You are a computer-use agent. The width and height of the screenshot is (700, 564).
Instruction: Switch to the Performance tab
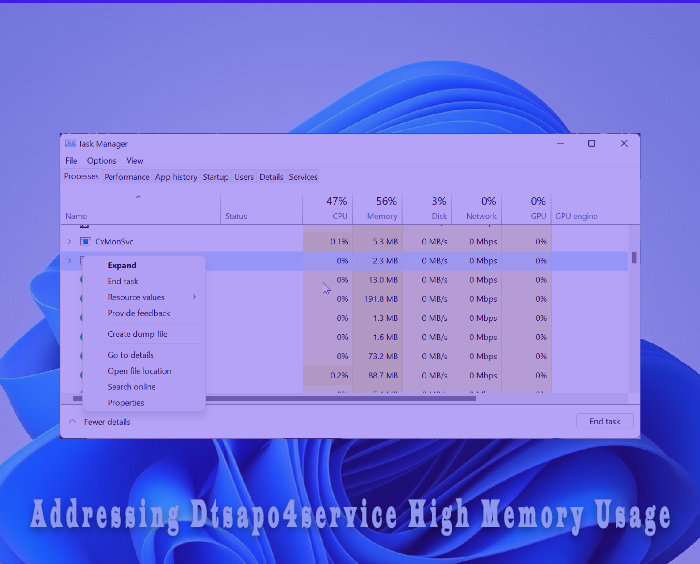[127, 177]
